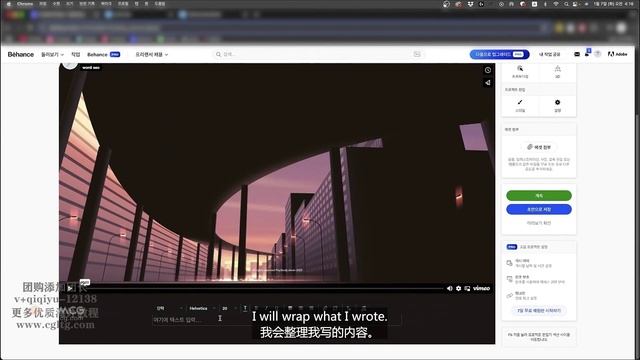Click the image search icon in search bar

coord(417,54)
